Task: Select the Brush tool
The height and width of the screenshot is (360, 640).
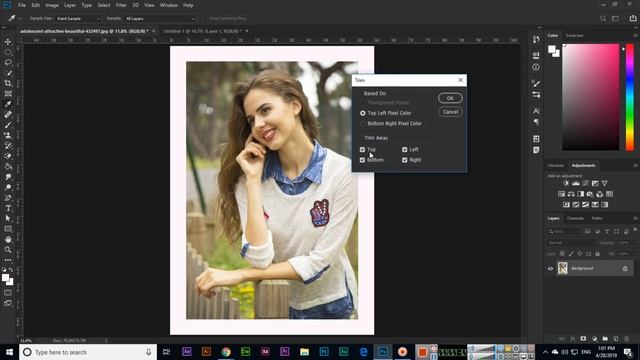Action: point(8,125)
